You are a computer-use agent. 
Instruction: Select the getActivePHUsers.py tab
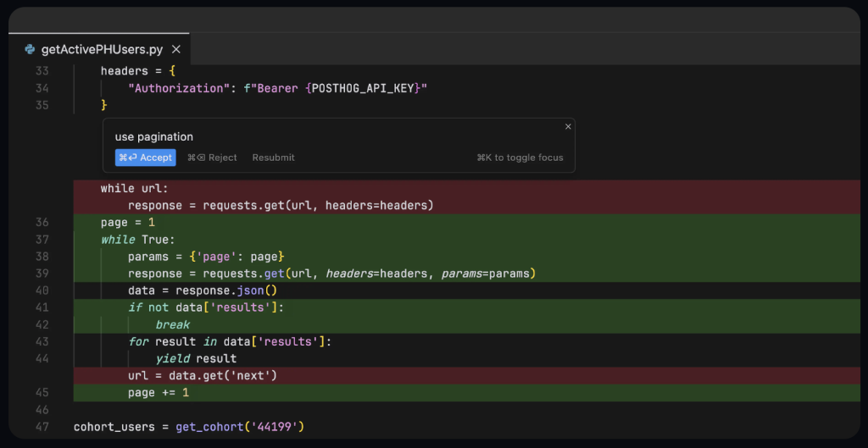[101, 50]
